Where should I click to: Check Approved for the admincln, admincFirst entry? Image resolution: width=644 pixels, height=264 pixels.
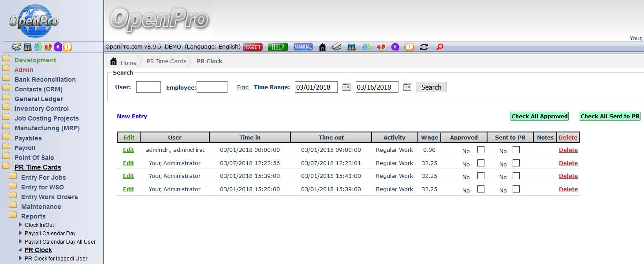point(481,150)
